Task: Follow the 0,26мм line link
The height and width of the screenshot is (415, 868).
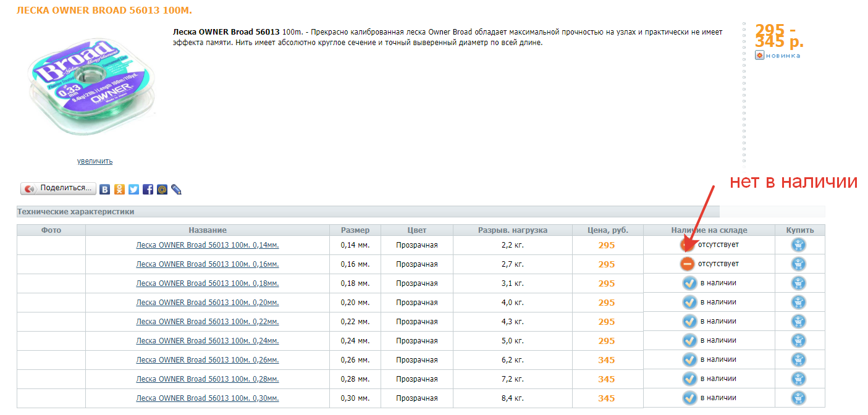Action: point(208,360)
